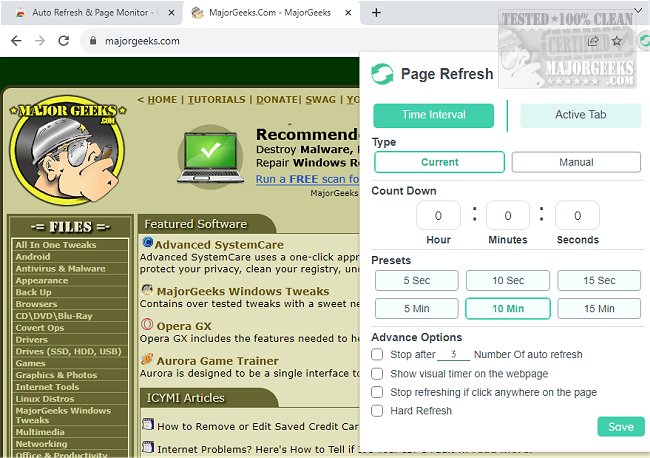Enable Stop after number of auto refresh
650x458 pixels.
coord(377,354)
